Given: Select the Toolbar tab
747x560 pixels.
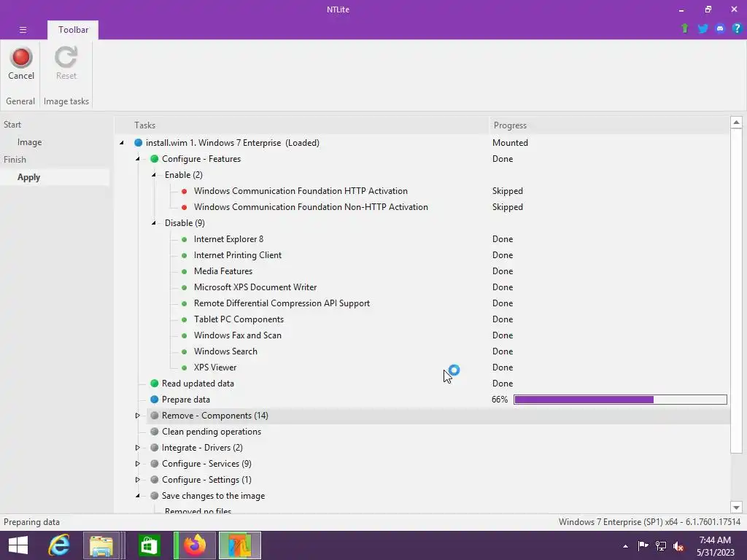Looking at the screenshot, I should click(73, 29).
